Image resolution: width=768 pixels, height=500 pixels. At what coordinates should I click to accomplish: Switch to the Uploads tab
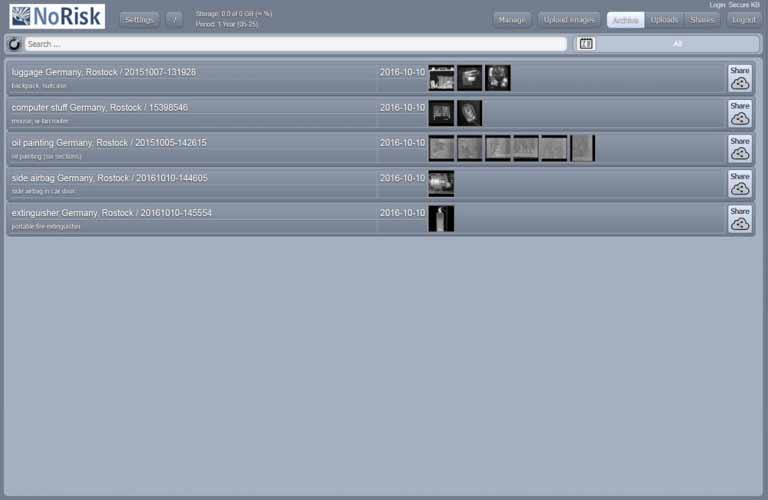point(664,20)
